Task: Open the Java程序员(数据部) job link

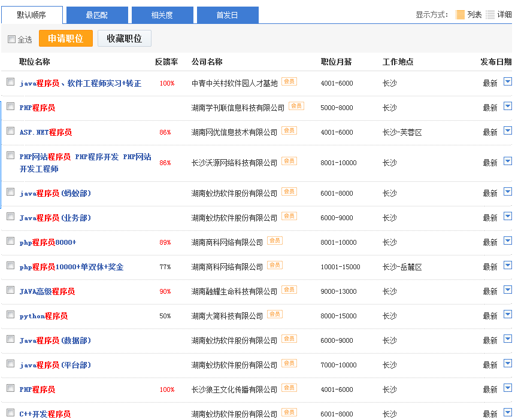Action: pos(55,340)
